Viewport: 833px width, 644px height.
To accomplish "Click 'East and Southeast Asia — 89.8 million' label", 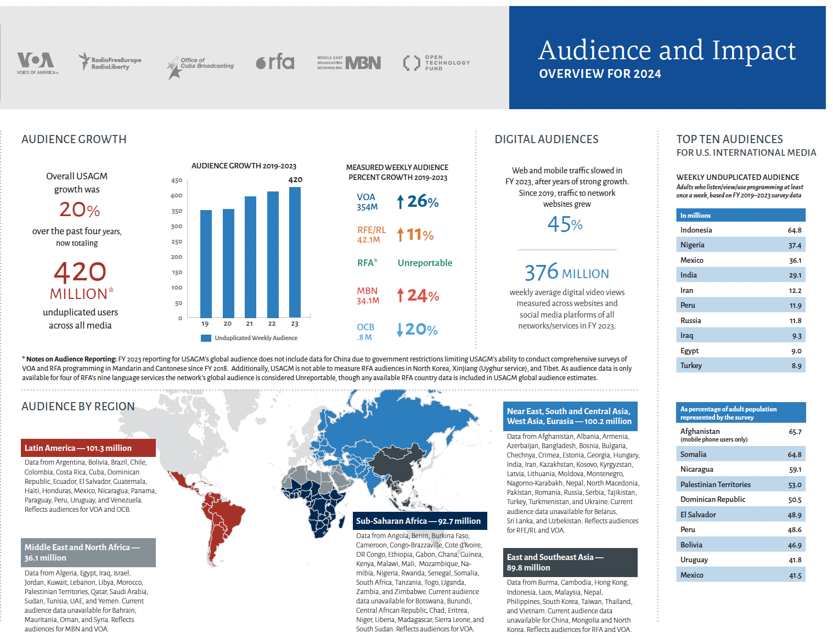I will [570, 562].
